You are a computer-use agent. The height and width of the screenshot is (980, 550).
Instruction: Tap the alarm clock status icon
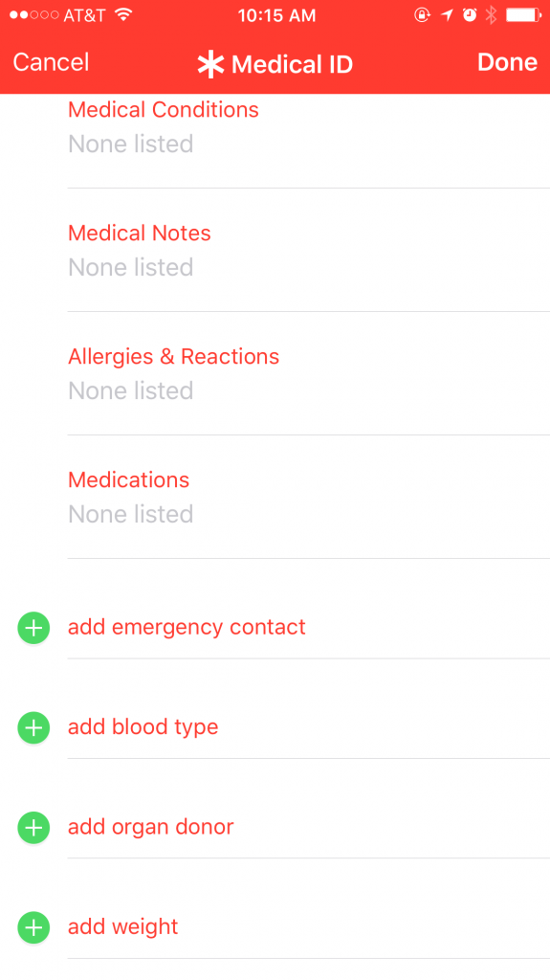tap(470, 15)
